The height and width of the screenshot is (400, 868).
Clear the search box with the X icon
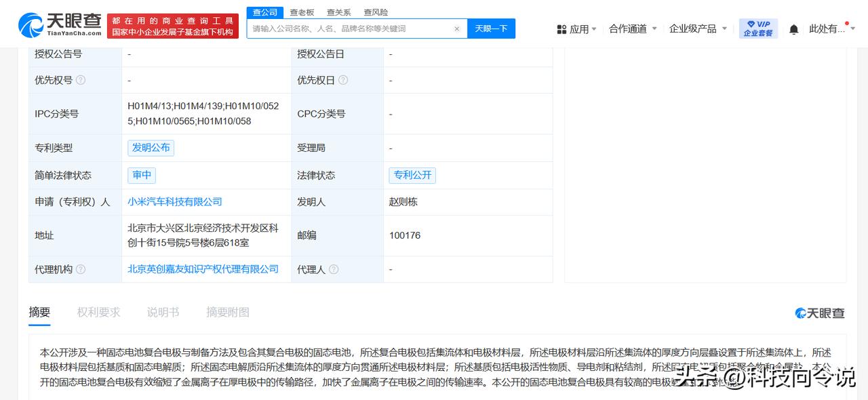click(x=457, y=28)
